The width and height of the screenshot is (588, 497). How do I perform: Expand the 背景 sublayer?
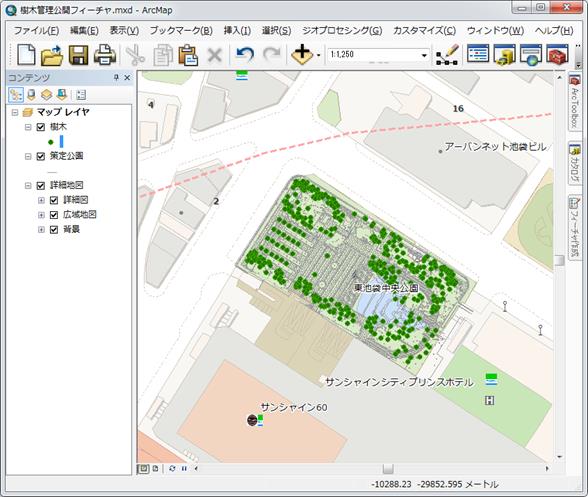pos(41,230)
